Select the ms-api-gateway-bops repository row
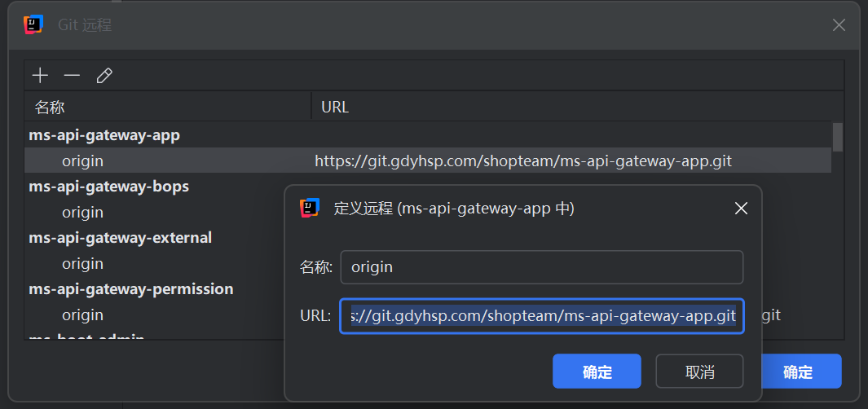 (x=108, y=187)
